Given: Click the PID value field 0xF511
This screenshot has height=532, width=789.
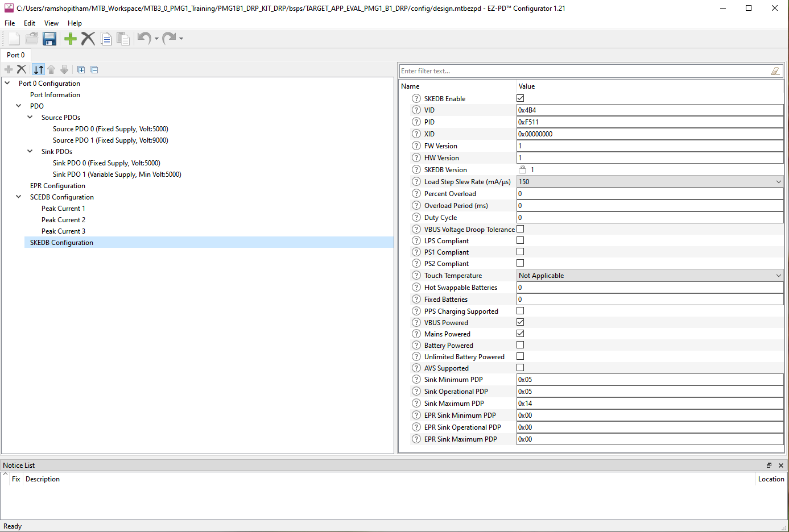Looking at the screenshot, I should [x=650, y=122].
